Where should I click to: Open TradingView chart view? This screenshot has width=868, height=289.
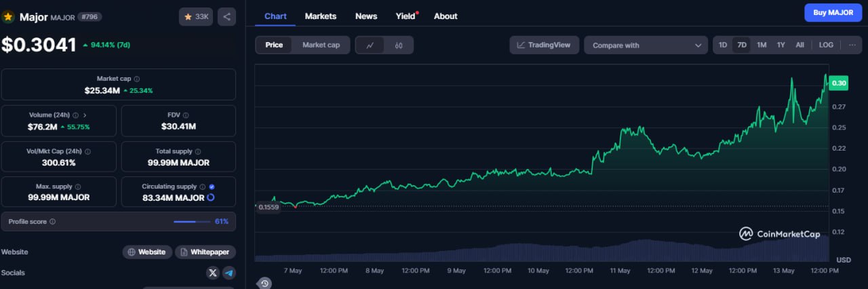pyautogui.click(x=545, y=45)
